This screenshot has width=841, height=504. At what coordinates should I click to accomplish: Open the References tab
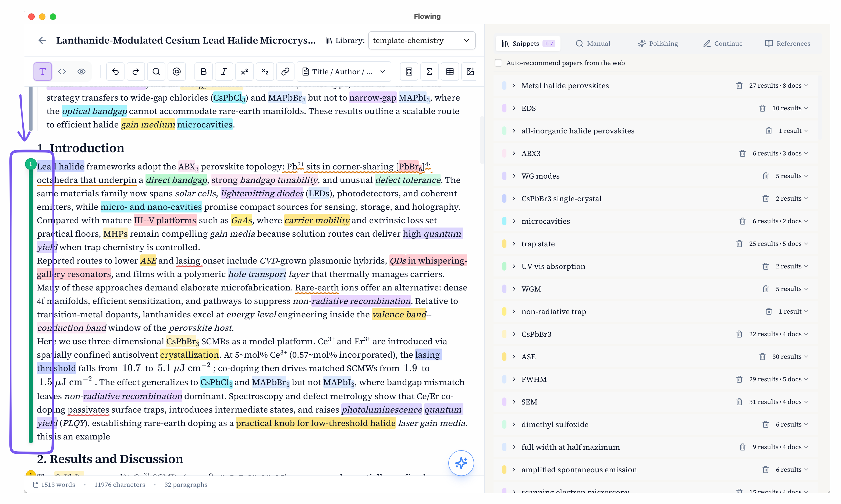click(787, 44)
